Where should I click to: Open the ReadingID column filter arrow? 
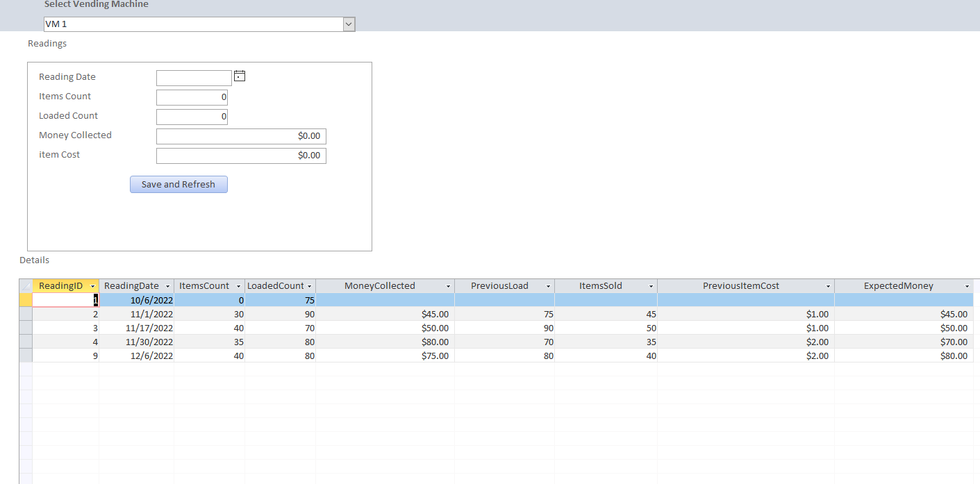point(93,286)
